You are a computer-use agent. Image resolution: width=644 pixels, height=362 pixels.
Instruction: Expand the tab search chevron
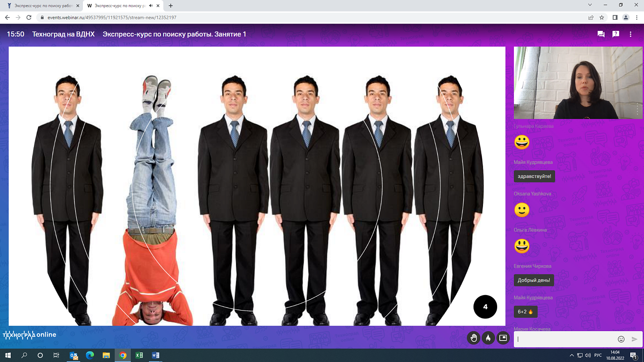(x=590, y=5)
